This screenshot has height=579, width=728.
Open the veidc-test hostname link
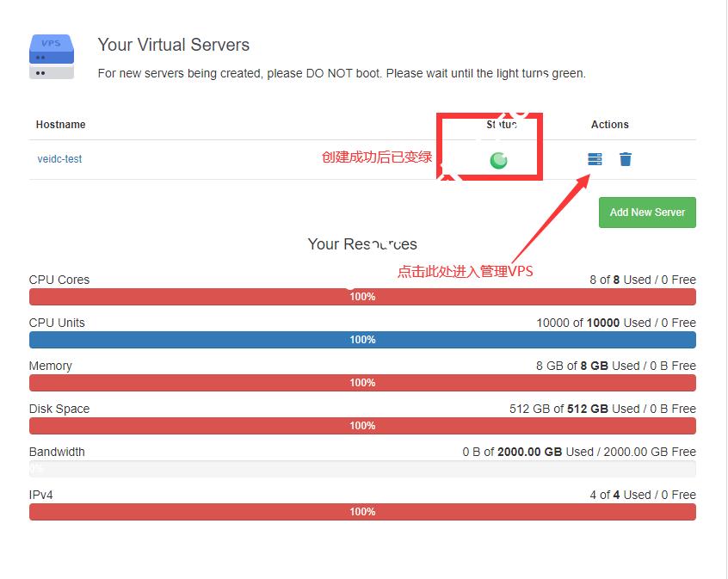(x=59, y=159)
